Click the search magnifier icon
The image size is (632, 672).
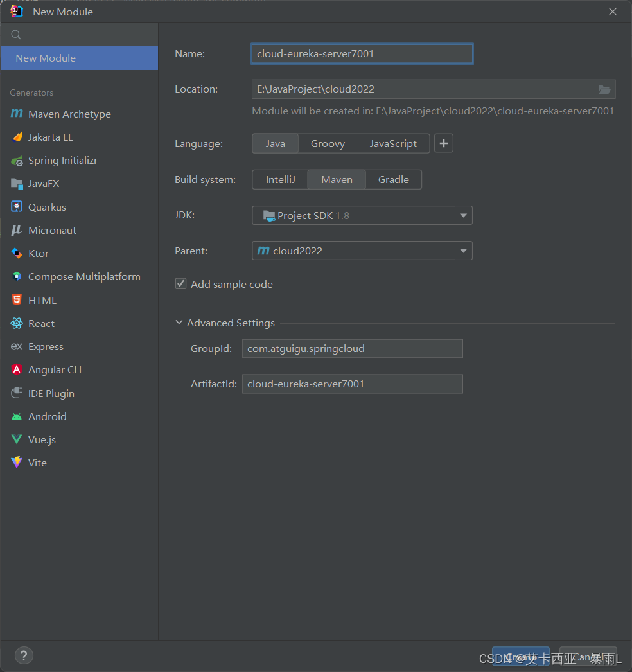[16, 35]
